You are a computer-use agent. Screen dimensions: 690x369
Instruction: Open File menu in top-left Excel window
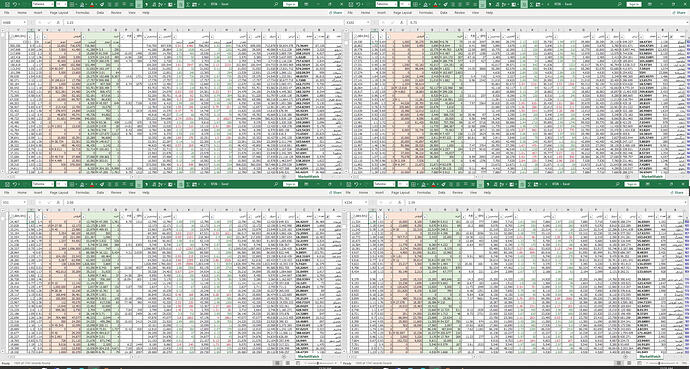[x=7, y=13]
